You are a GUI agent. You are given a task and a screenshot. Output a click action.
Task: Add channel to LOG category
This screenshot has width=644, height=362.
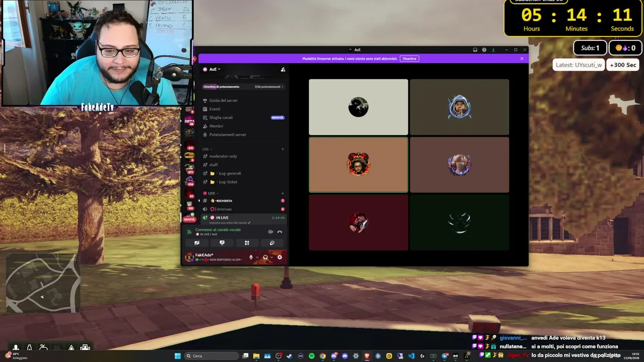pos(283,149)
